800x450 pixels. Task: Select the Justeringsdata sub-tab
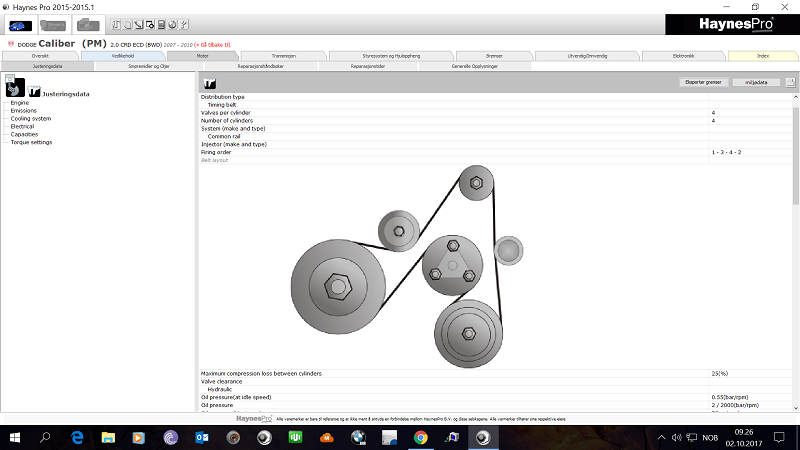point(47,66)
